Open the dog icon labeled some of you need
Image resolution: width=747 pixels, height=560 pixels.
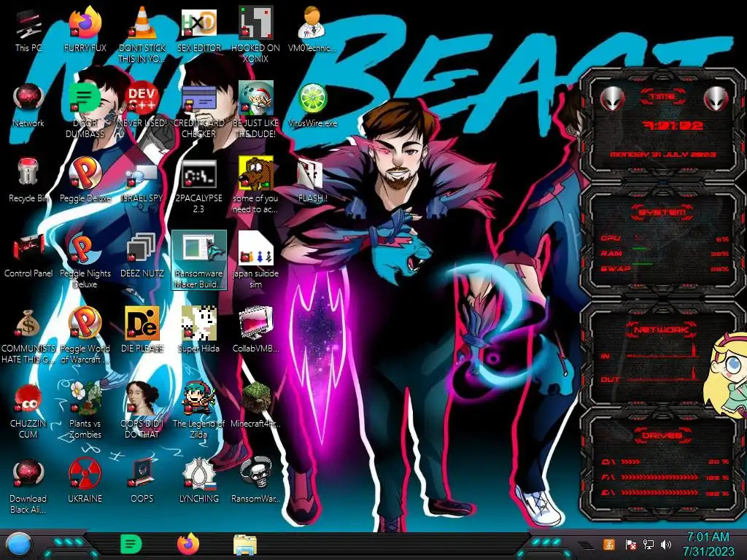pyautogui.click(x=255, y=185)
